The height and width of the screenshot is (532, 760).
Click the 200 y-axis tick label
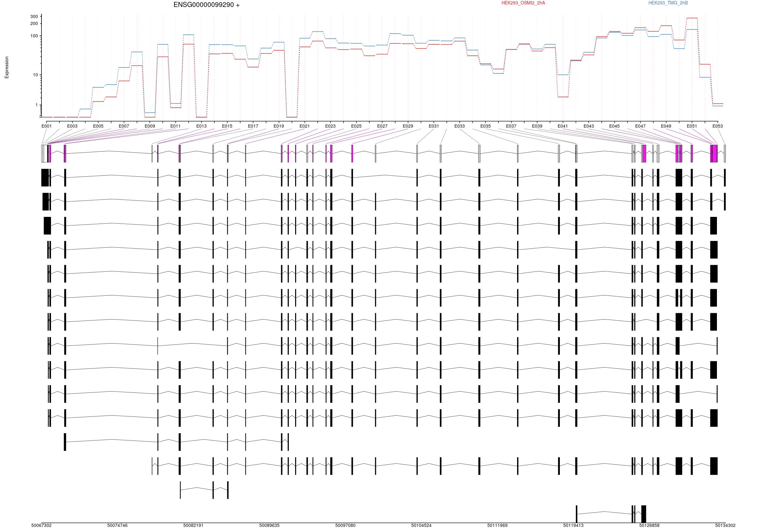tap(34, 23)
